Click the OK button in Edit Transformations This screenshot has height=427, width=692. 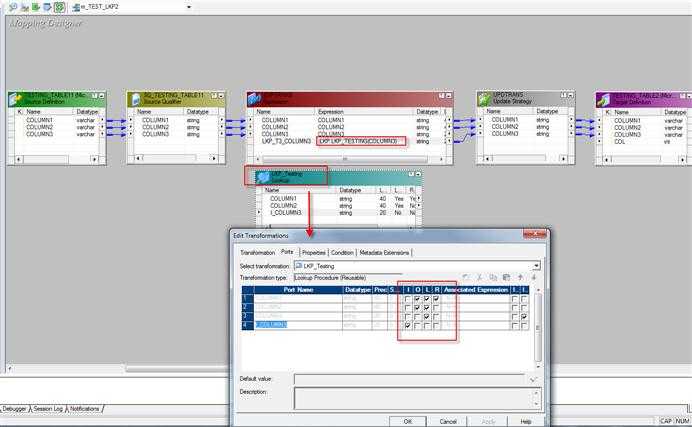point(407,421)
